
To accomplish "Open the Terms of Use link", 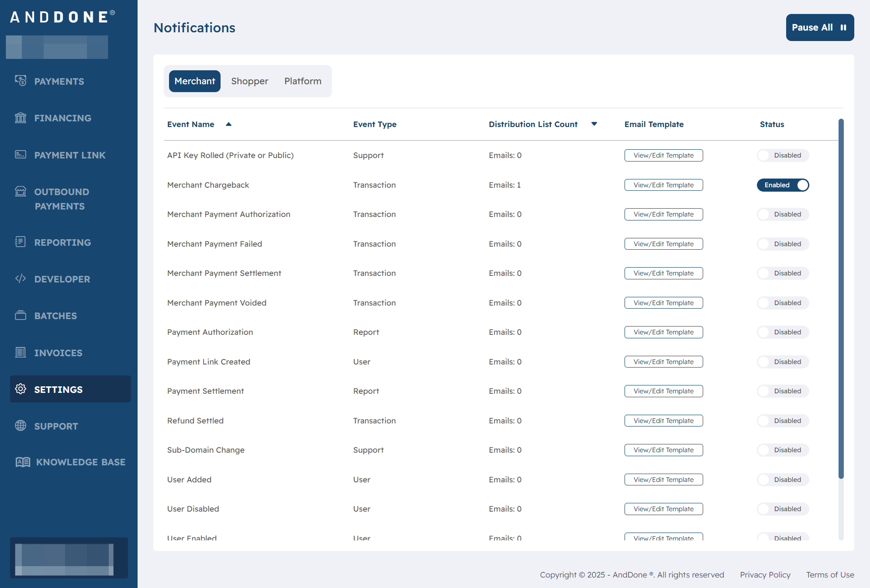I will 830,574.
